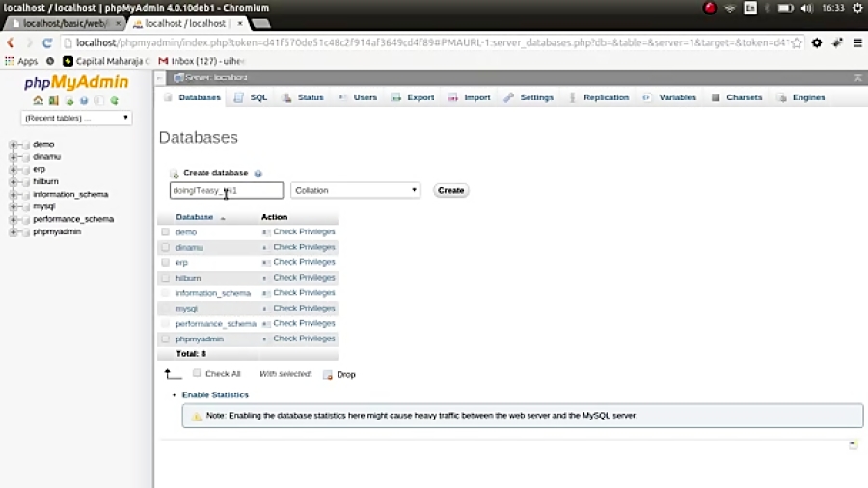Click the Create button
Screen dimensions: 868x488
pyautogui.click(x=450, y=190)
